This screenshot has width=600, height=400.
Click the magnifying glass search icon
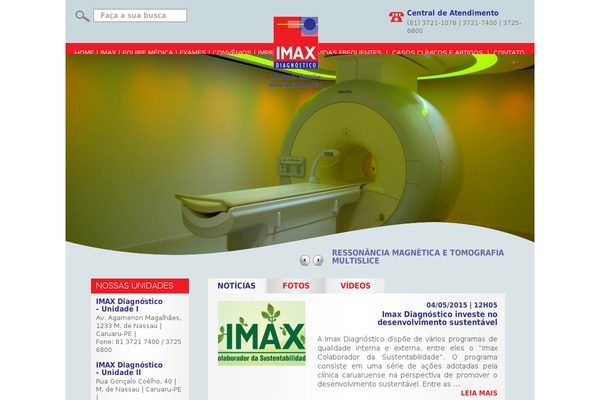[82, 16]
